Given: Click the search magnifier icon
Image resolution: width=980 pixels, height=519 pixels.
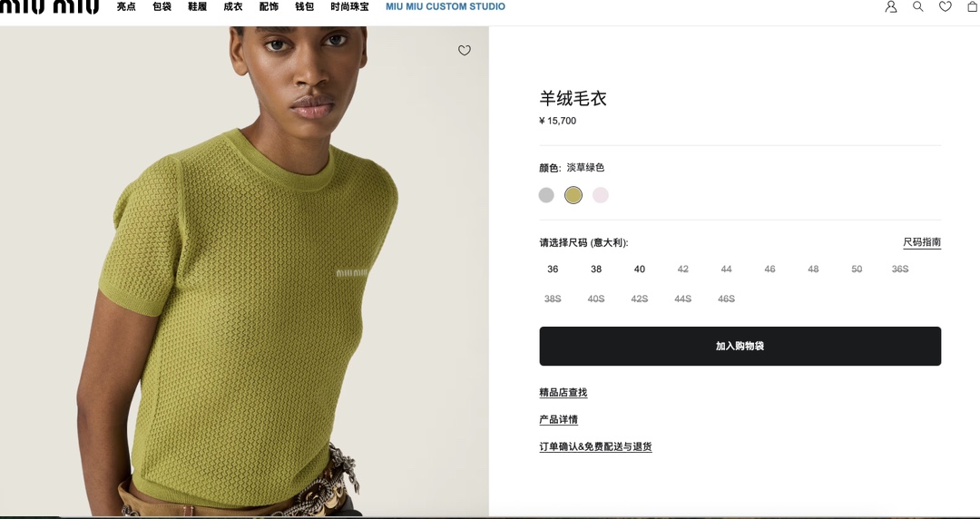Looking at the screenshot, I should (x=918, y=6).
